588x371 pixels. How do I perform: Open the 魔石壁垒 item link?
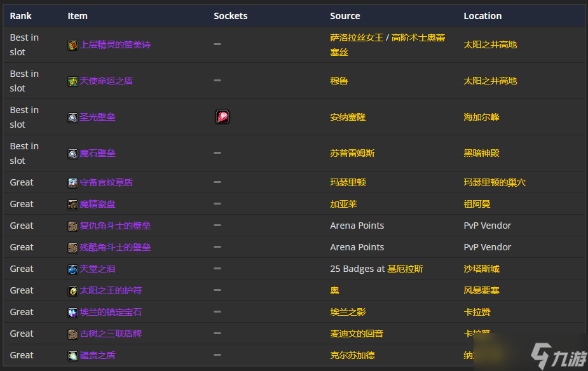click(97, 153)
